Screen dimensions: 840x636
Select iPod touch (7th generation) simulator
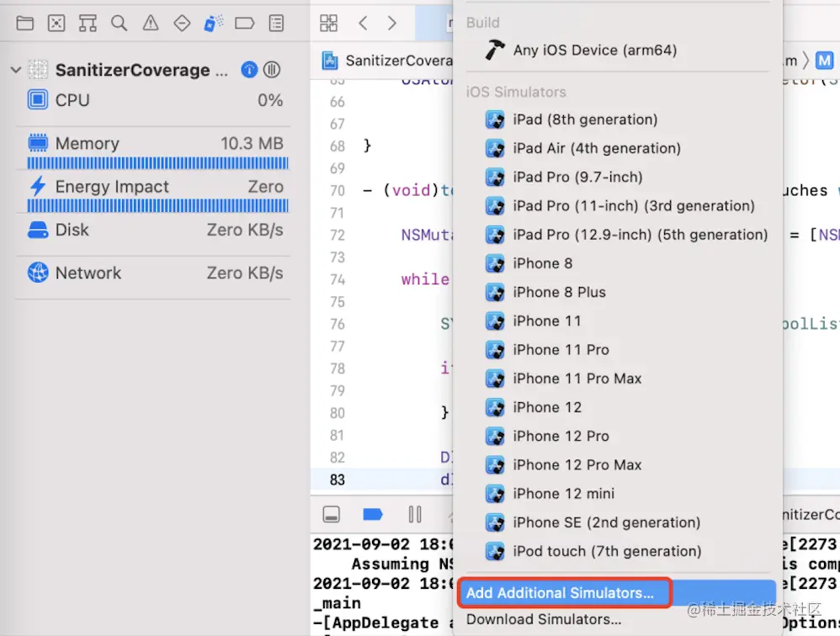click(618, 551)
